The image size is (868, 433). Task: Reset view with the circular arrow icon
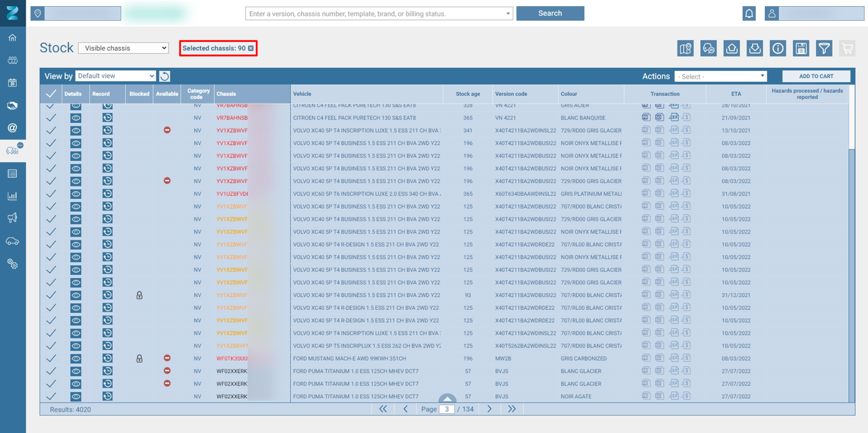[165, 76]
